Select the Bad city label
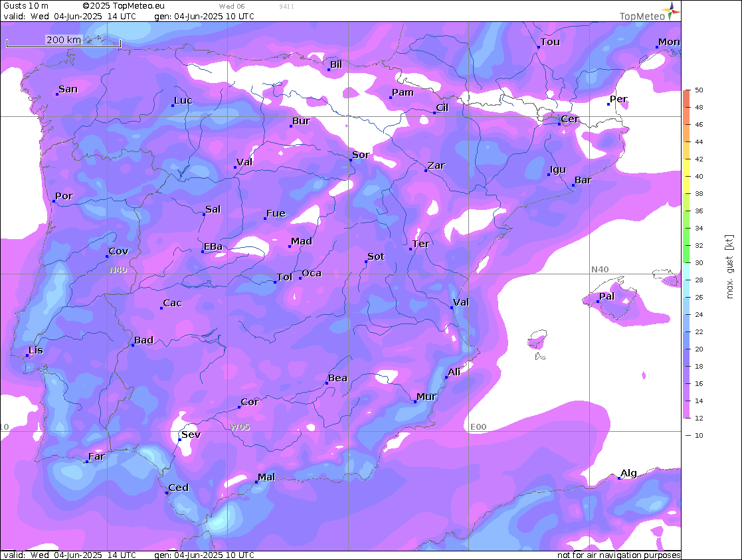 pos(144,339)
